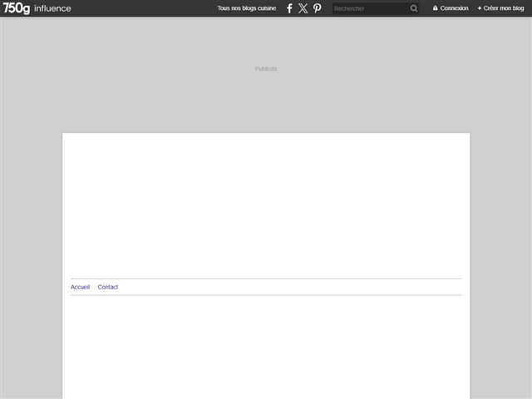Click the 750g logo
The height and width of the screenshot is (399, 532).
16,8
